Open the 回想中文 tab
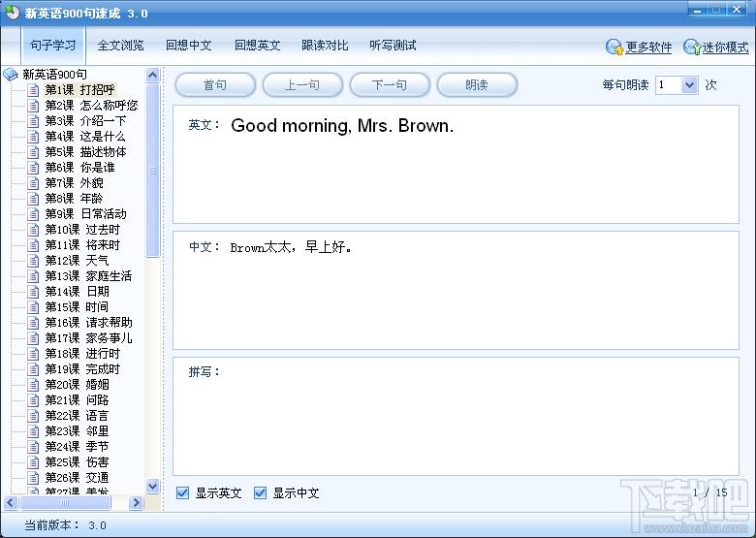 point(189,46)
